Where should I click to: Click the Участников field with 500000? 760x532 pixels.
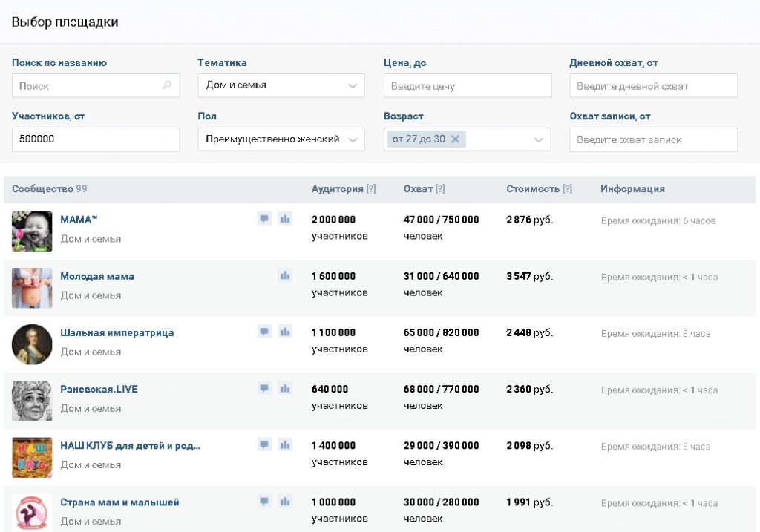96,139
